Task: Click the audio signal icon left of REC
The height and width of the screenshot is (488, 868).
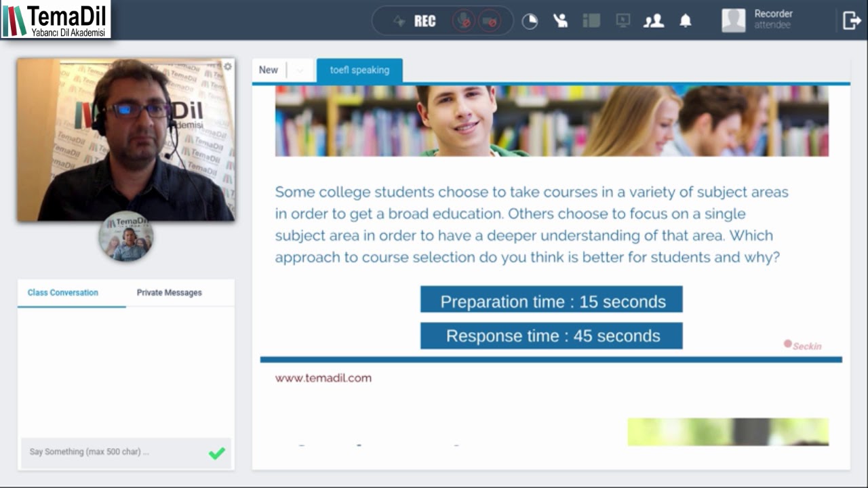Action: [399, 21]
